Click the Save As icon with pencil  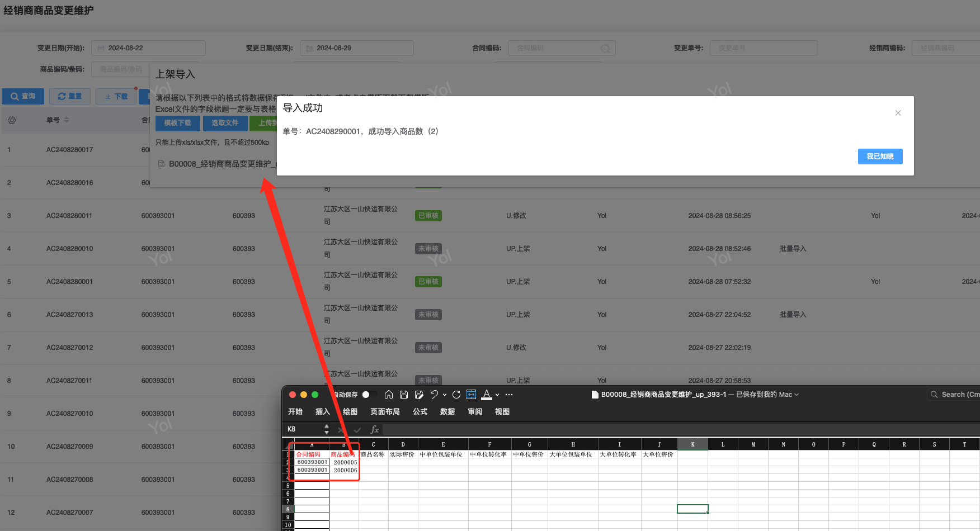(419, 395)
